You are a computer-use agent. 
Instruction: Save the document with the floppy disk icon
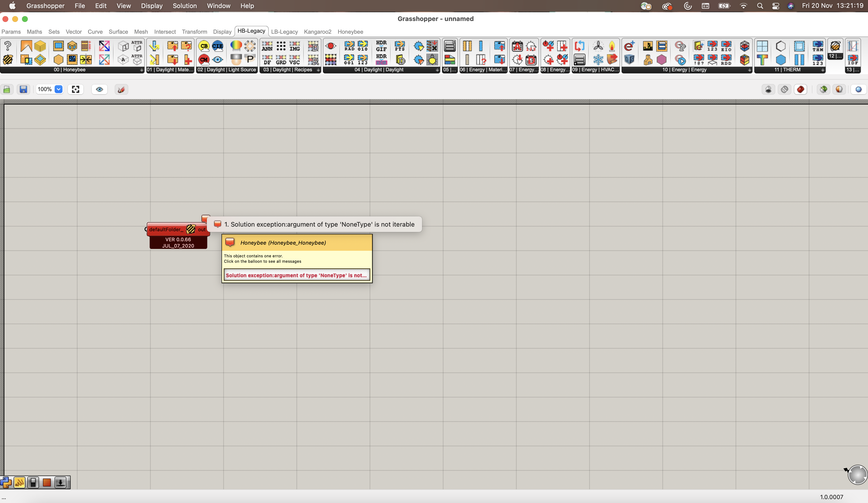pyautogui.click(x=23, y=89)
